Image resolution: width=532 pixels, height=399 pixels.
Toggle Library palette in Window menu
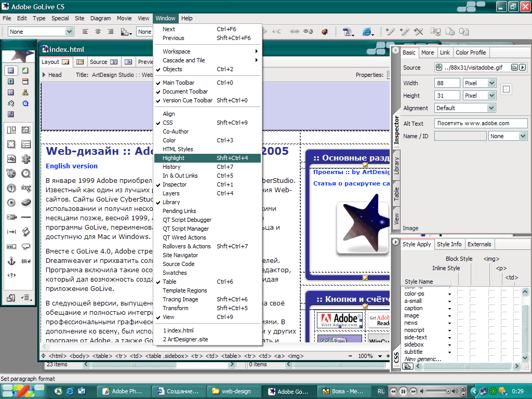point(207,202)
